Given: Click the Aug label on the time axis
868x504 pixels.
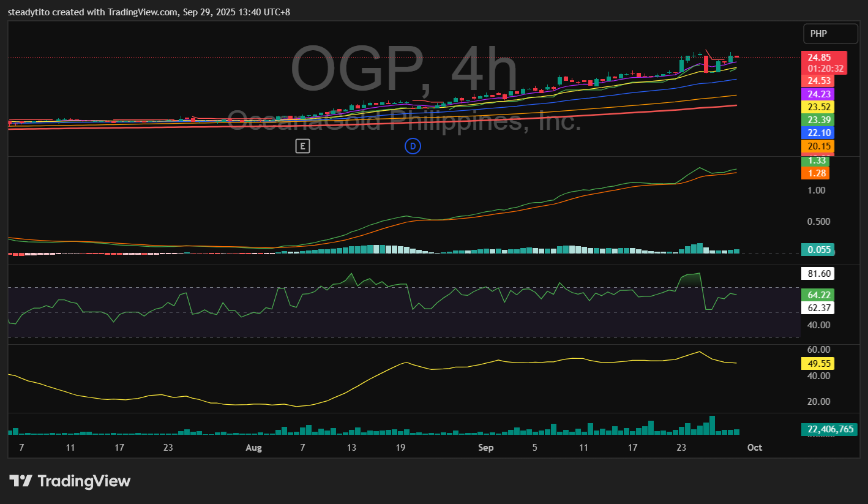Looking at the screenshot, I should [253, 448].
